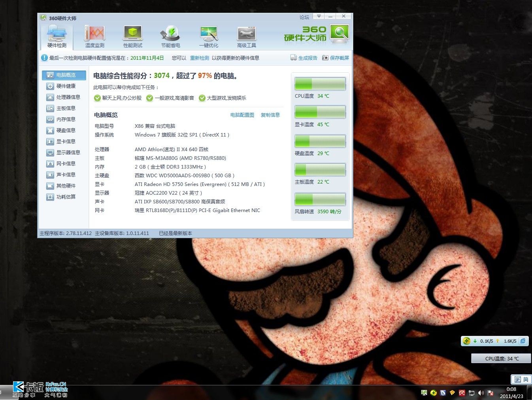Click the hard disk value WDC WD5000AADS
This screenshot has width=532, height=400.
(185, 175)
